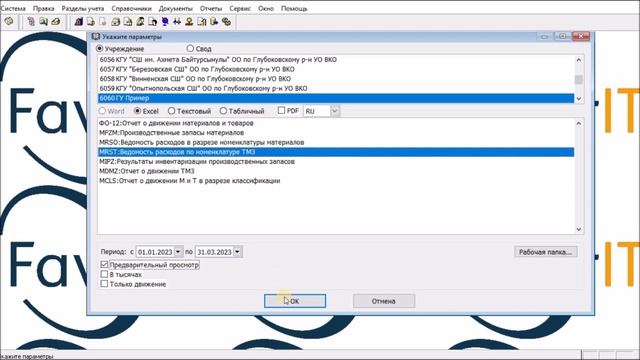Viewport: 640px width, 360px height.
Task: Open the Сервис menu
Action: [240, 8]
